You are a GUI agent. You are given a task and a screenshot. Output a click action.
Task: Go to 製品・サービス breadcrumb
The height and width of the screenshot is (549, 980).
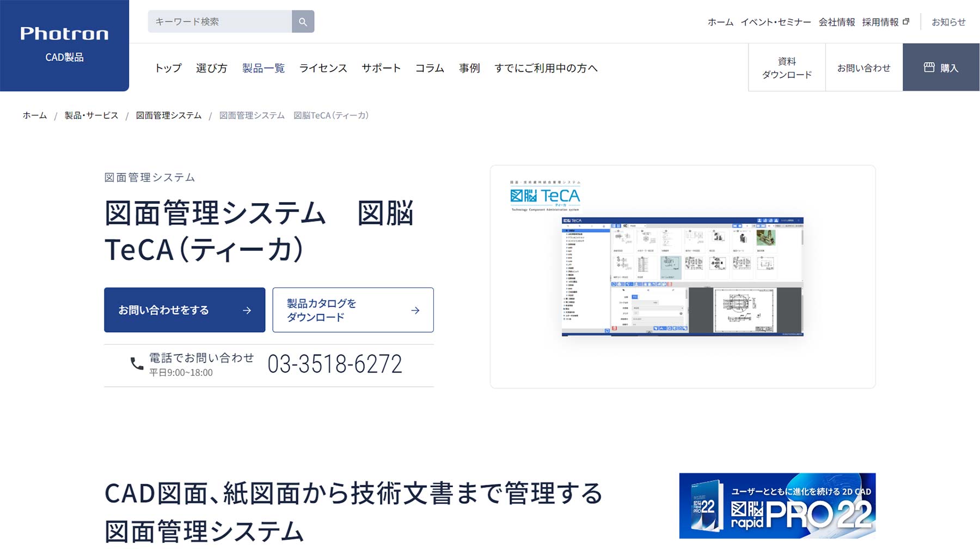coord(91,115)
